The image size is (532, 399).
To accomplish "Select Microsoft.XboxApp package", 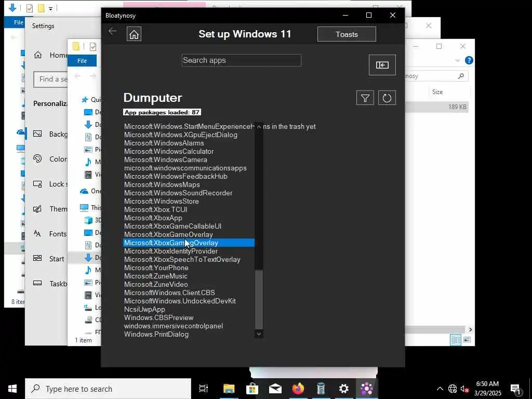I will point(153,218).
